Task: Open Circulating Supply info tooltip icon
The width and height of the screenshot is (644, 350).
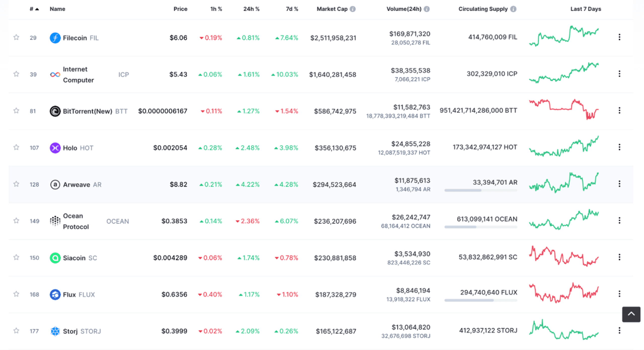Action: tap(513, 9)
